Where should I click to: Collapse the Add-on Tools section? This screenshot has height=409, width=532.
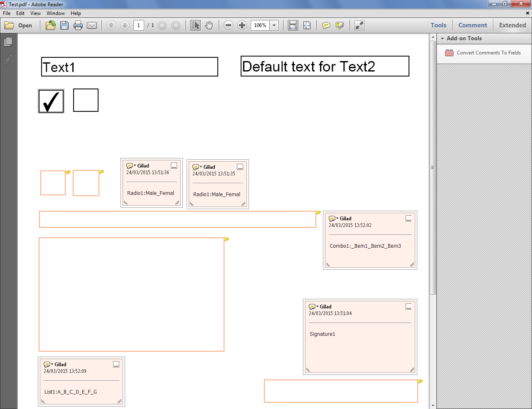pyautogui.click(x=443, y=38)
